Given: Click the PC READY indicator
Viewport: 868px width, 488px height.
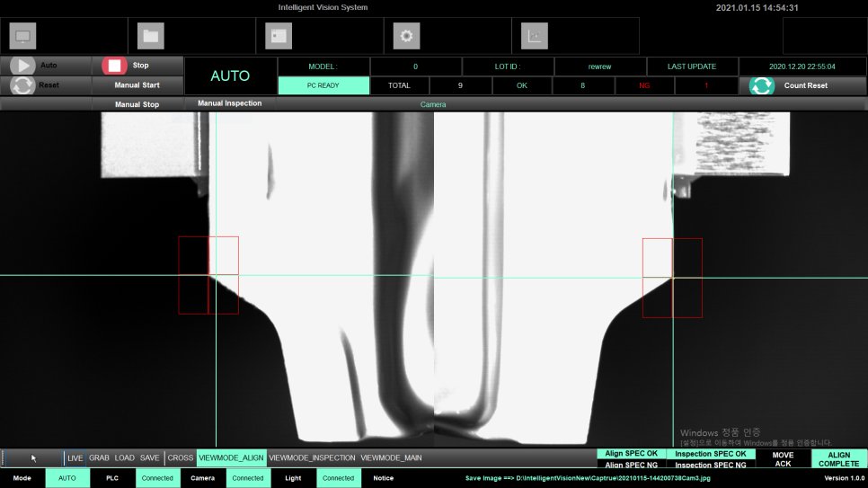Looking at the screenshot, I should pos(323,86).
